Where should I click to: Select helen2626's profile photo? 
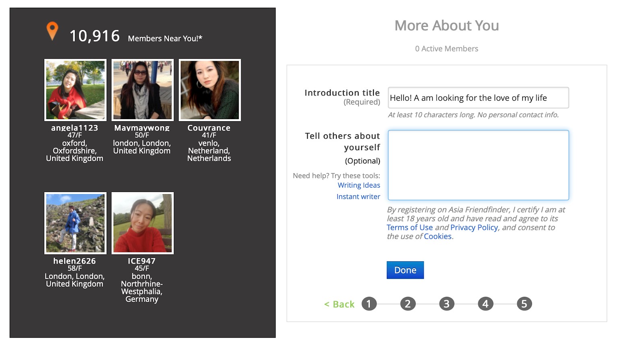click(x=75, y=223)
